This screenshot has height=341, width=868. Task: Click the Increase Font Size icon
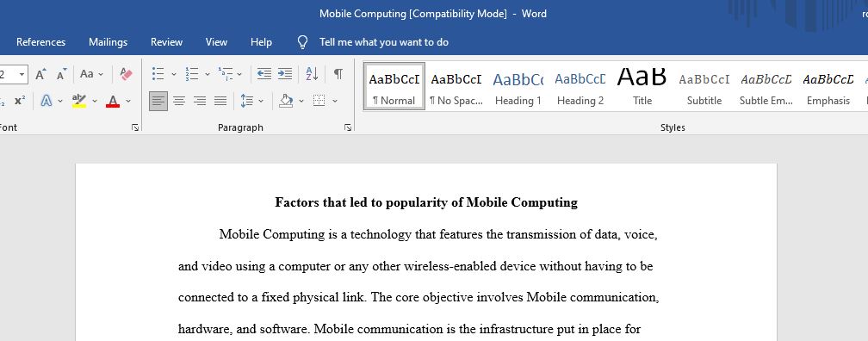[41, 74]
